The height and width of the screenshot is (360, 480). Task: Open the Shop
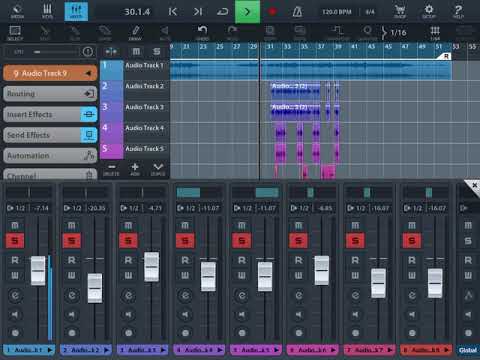400,11
